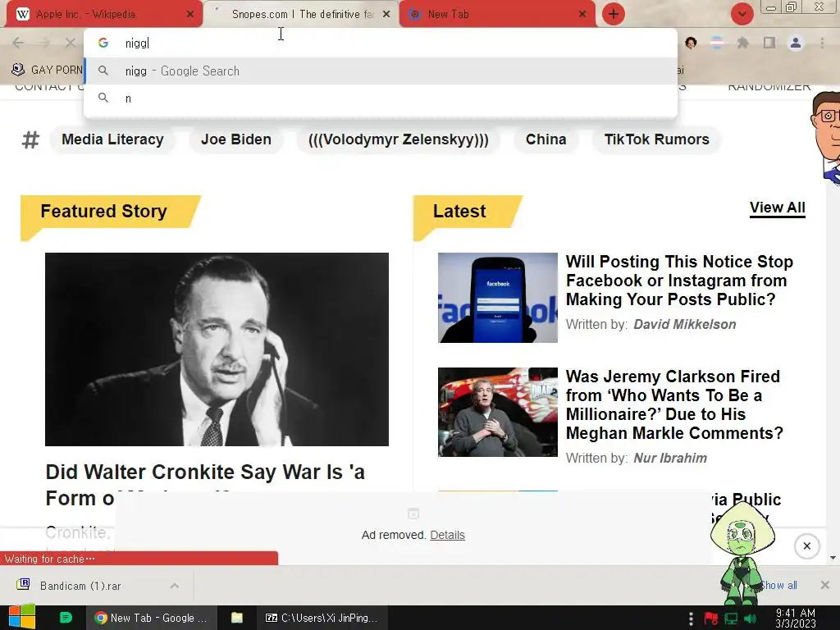840x630 pixels.
Task: Switch to the New Tab tab
Action: (x=497, y=14)
